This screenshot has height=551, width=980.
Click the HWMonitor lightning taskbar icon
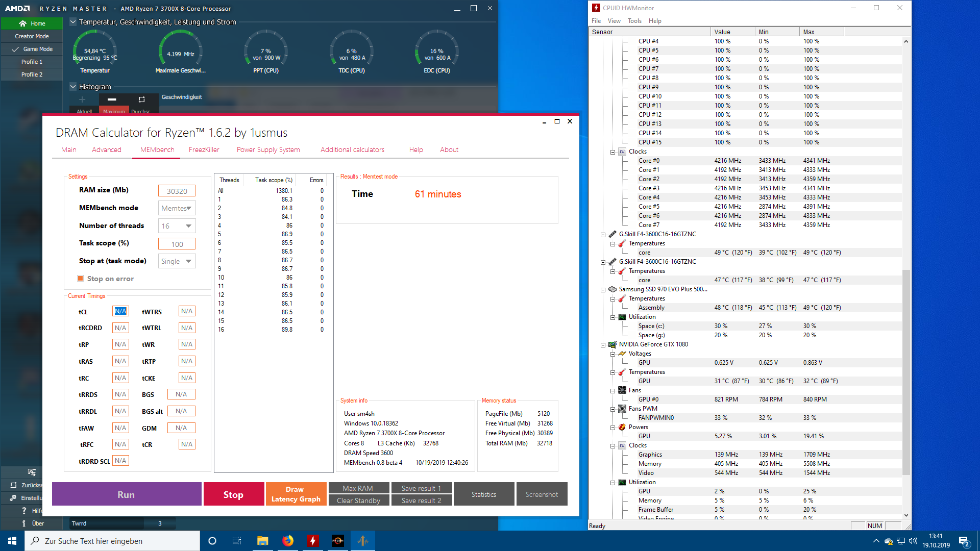pyautogui.click(x=313, y=541)
